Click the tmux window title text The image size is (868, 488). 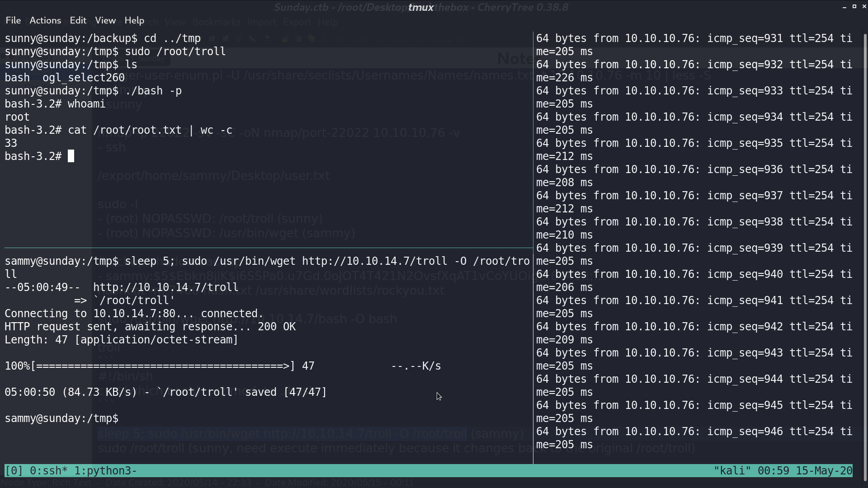[x=421, y=7]
